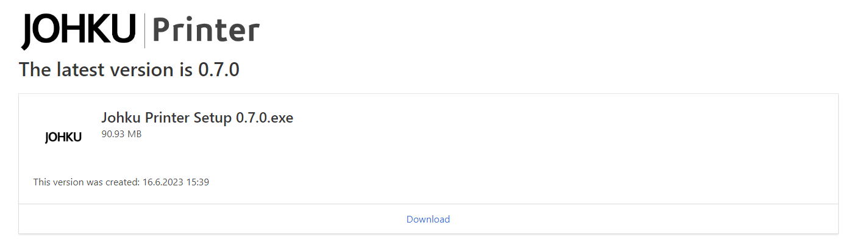Select the 90.93 MB file size text
The height and width of the screenshot is (250, 868).
click(x=121, y=134)
